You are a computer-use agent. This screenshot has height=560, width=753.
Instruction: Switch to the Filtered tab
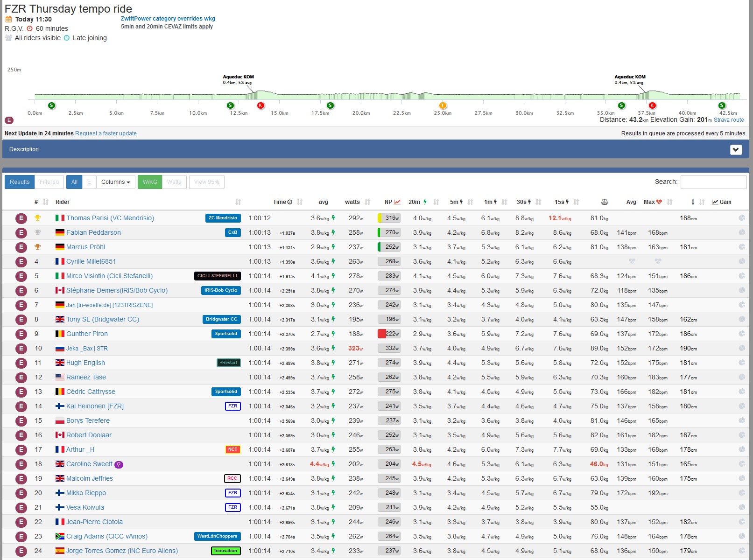point(49,182)
